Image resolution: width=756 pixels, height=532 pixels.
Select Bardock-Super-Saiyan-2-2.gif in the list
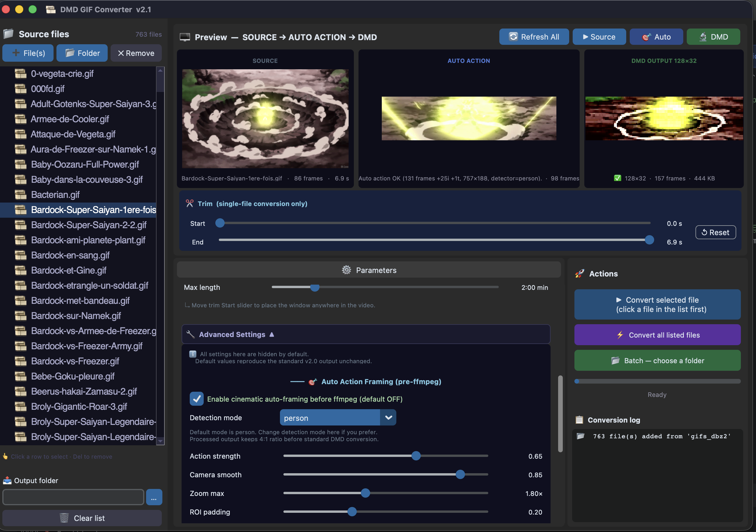tap(78, 225)
